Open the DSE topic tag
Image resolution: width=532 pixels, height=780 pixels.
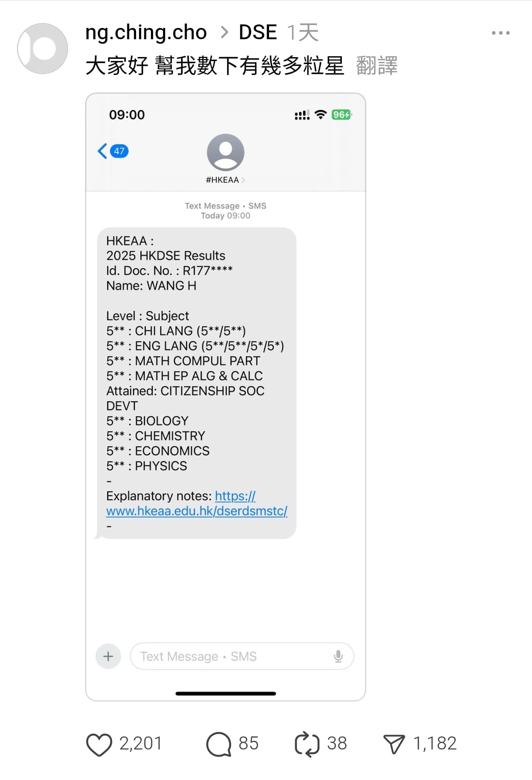[x=258, y=32]
